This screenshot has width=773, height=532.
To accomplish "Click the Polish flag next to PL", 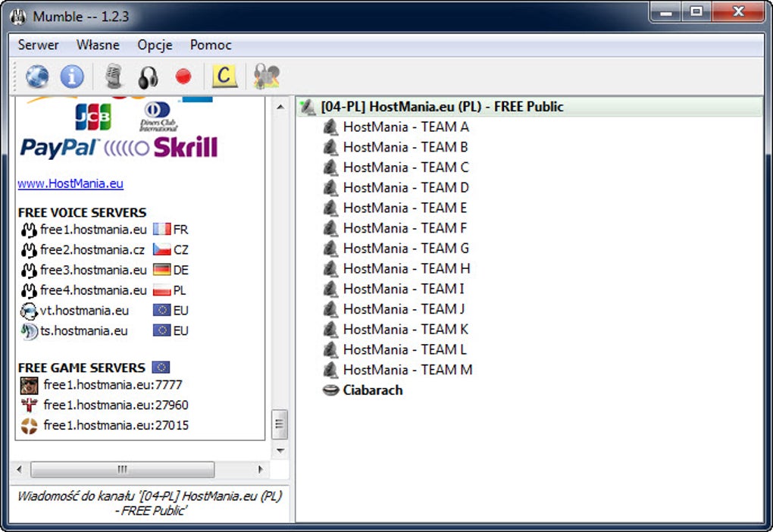I will [161, 290].
